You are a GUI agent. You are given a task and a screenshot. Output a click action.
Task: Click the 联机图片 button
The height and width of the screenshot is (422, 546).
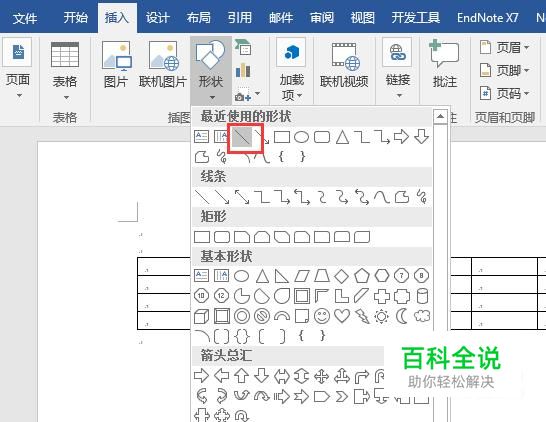[x=163, y=65]
